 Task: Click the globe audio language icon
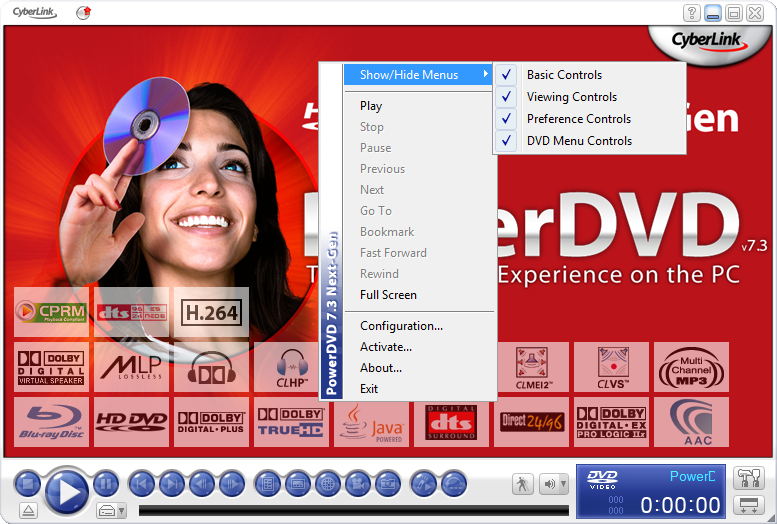tap(328, 483)
